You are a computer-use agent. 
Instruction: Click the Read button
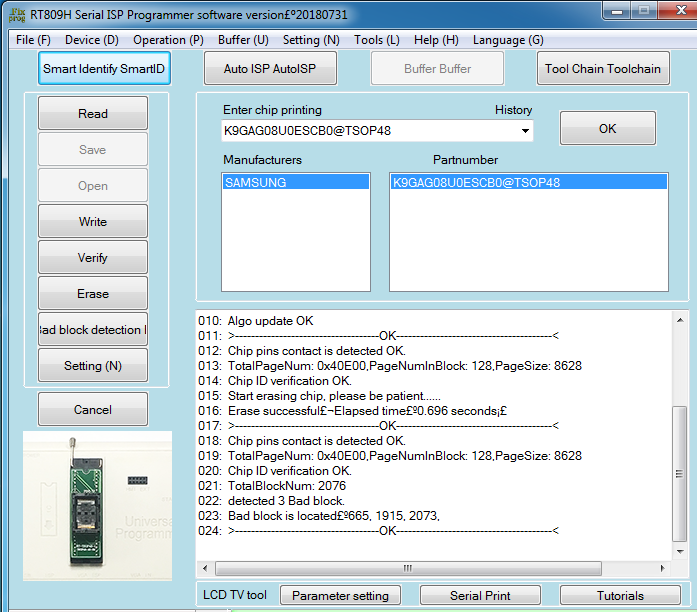(x=93, y=113)
